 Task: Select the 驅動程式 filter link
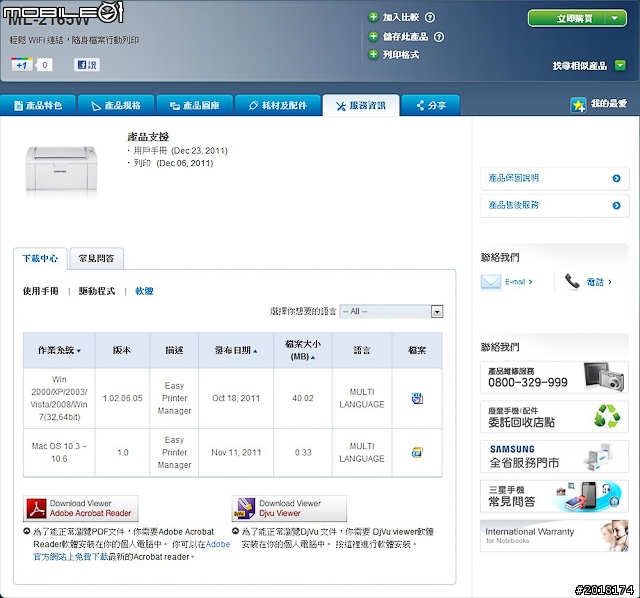point(97,291)
